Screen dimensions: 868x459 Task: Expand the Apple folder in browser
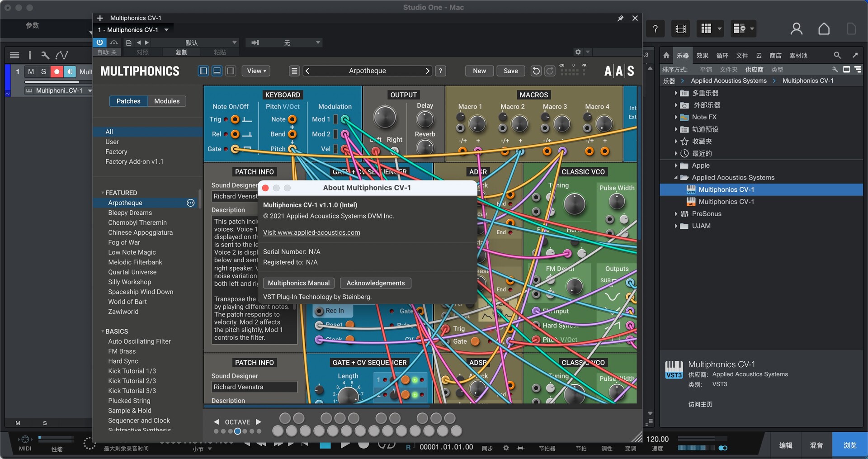click(x=676, y=166)
